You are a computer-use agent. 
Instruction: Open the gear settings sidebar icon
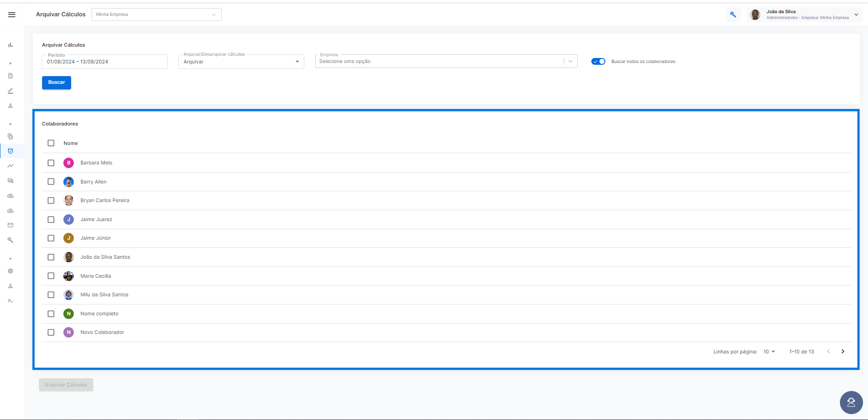[x=10, y=271]
